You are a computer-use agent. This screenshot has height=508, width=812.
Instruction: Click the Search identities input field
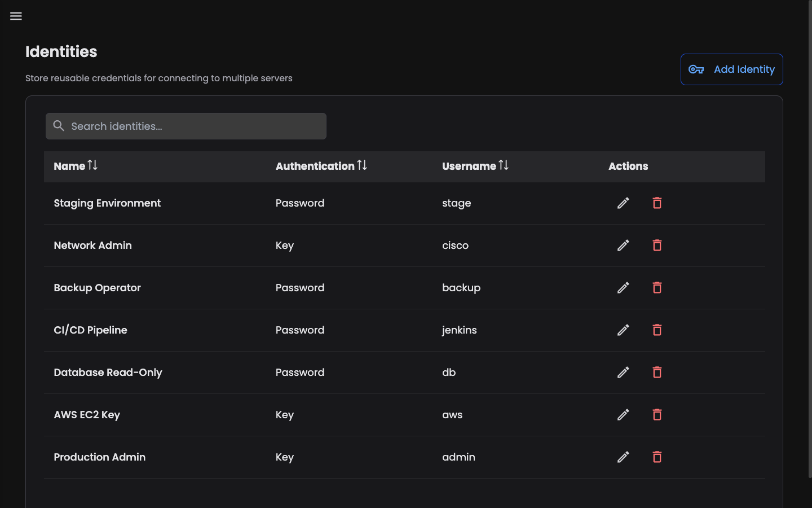tap(186, 126)
